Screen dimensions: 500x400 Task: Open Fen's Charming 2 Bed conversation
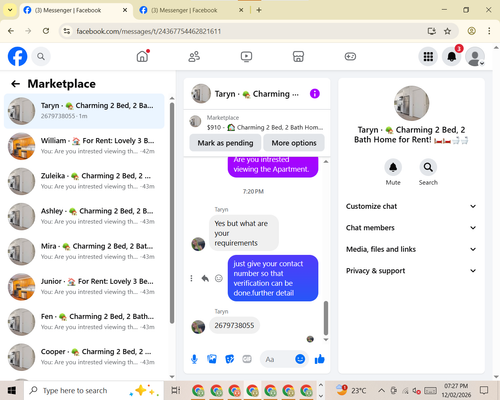pos(84,322)
